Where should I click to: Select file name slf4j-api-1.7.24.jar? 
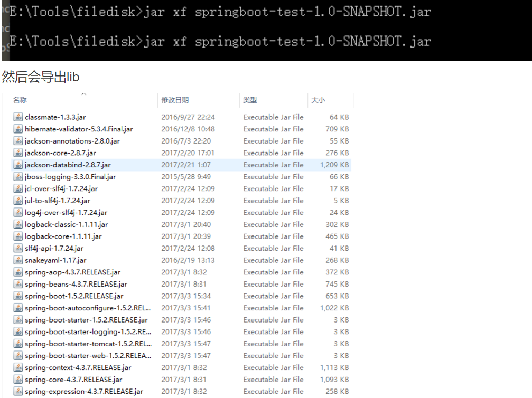54,249
